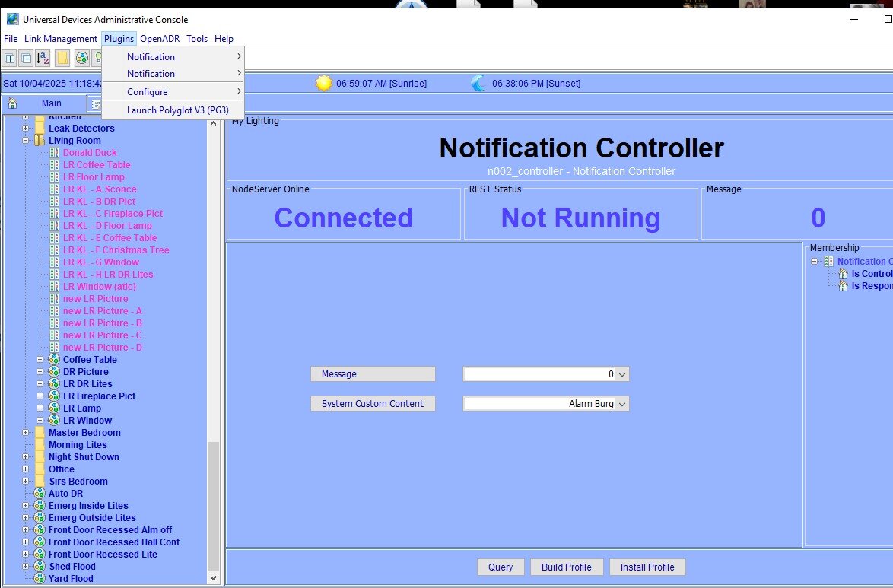Select Launch Polyglot V3 (PG3)
This screenshot has height=588, width=893.
click(x=178, y=110)
